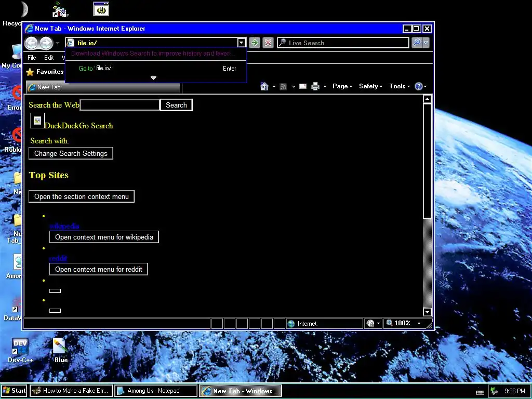Click Open context menu for wikipedia

(104, 237)
